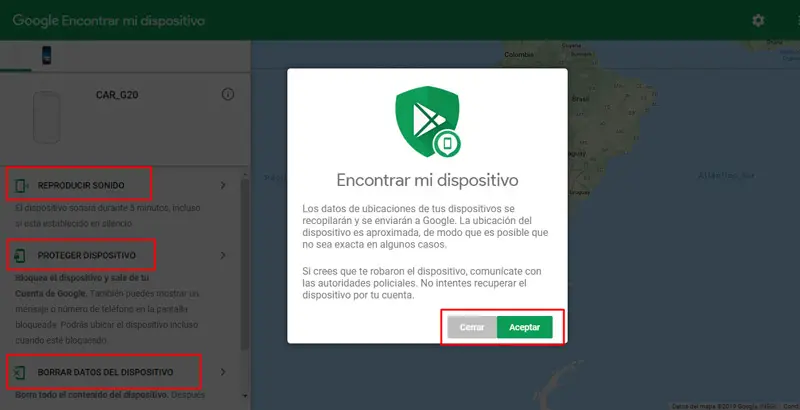The width and height of the screenshot is (800, 410).
Task: Click the Encontrar mi dispositivo dialog heading
Action: (x=428, y=180)
